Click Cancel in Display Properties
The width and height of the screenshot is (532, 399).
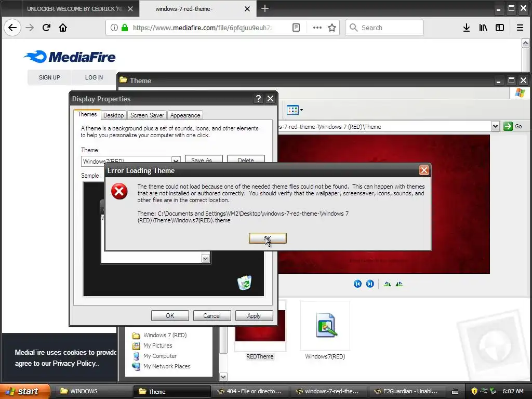point(212,315)
